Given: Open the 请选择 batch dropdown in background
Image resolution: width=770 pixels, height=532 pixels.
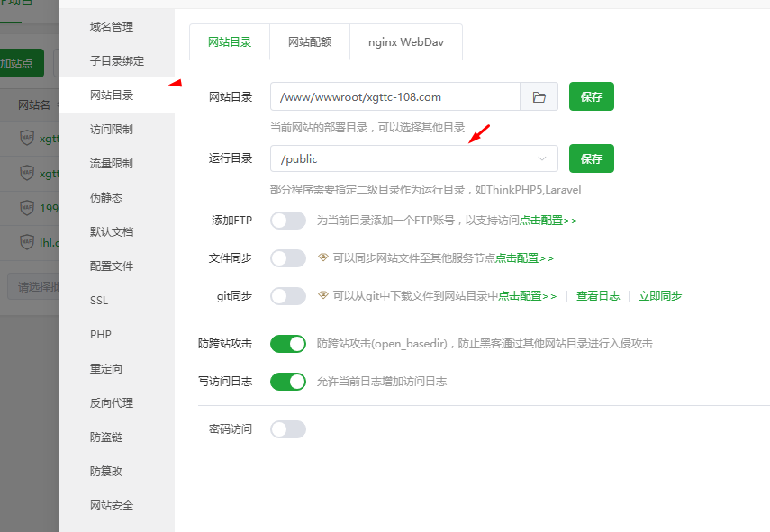Looking at the screenshot, I should pyautogui.click(x=33, y=286).
